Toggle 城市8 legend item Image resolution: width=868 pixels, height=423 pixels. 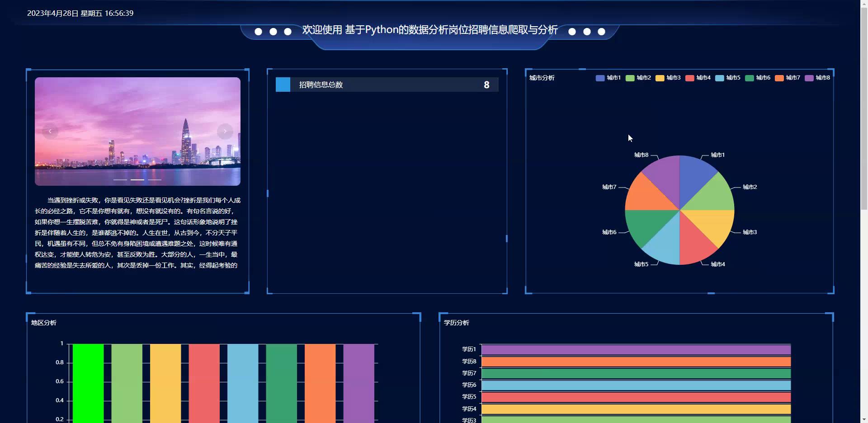click(x=817, y=78)
